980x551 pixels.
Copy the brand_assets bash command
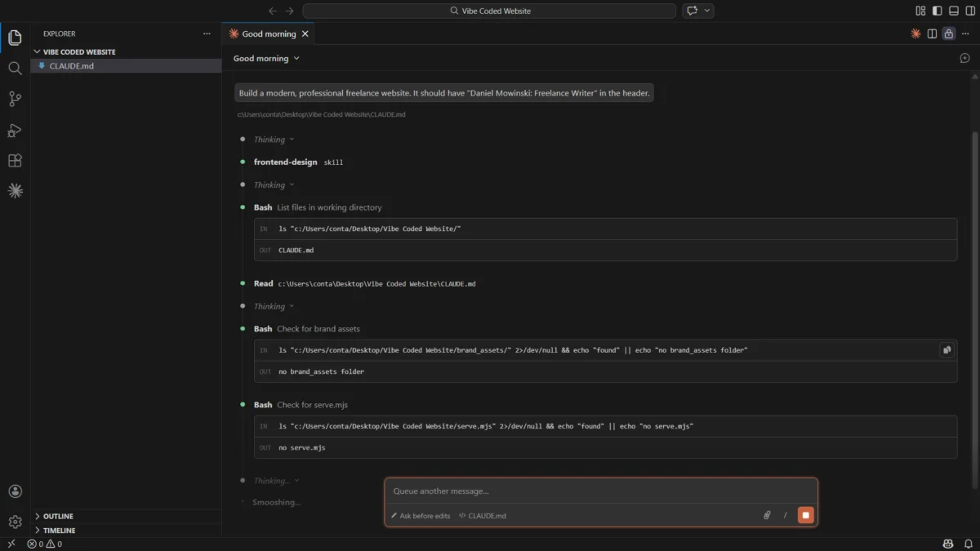[947, 350]
